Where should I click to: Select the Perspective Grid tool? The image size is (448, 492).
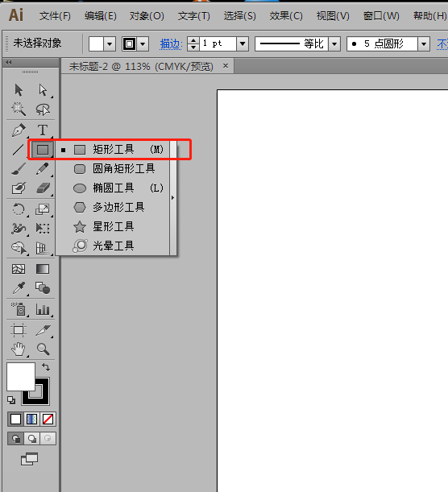42,247
